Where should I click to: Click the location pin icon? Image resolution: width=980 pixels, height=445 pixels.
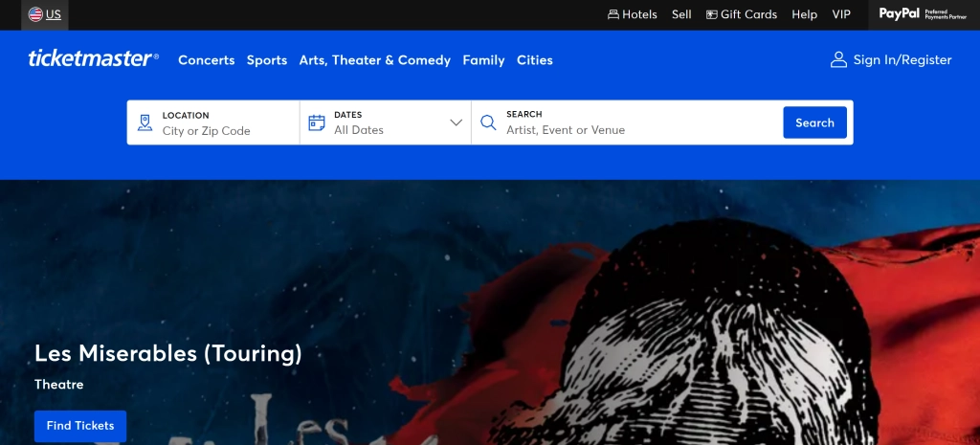[x=145, y=122]
